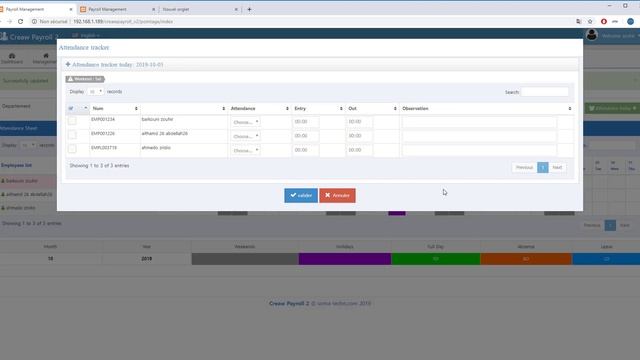Tick the checkbox in the ahmedo row
Viewport: 640px width, 360px height.
(x=72, y=149)
